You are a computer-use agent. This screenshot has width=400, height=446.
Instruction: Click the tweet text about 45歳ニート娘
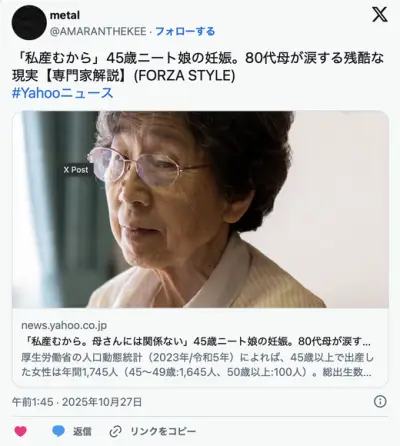pyautogui.click(x=198, y=67)
